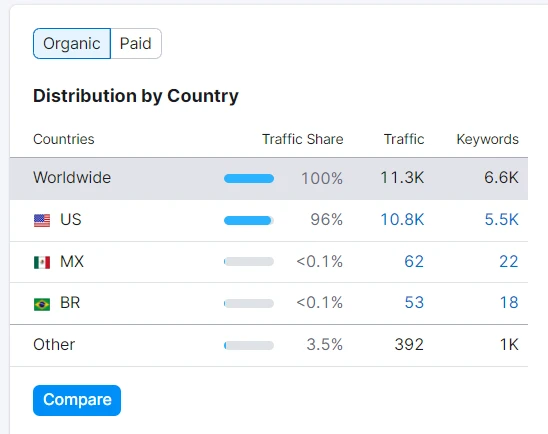Click the BR traffic share bar
548x434 pixels.
249,303
